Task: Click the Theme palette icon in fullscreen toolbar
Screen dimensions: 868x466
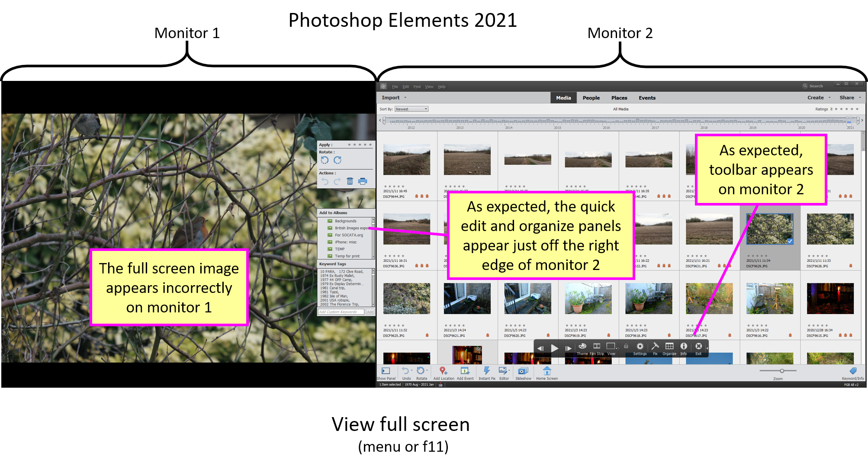Action: coord(582,347)
